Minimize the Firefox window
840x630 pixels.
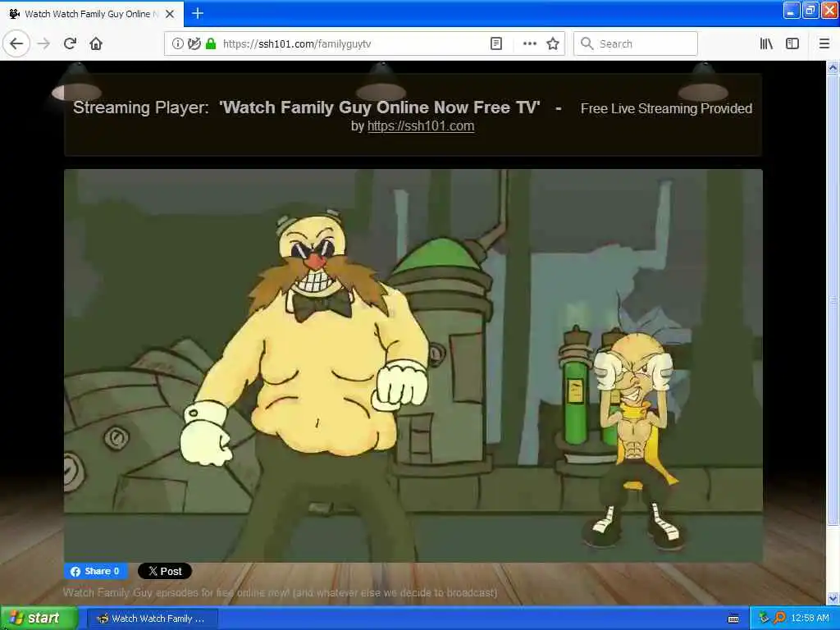792,10
